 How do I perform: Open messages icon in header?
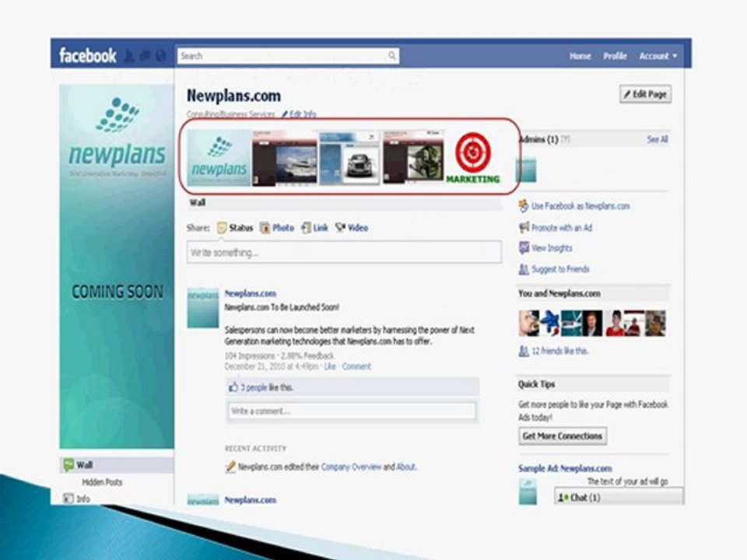point(145,56)
